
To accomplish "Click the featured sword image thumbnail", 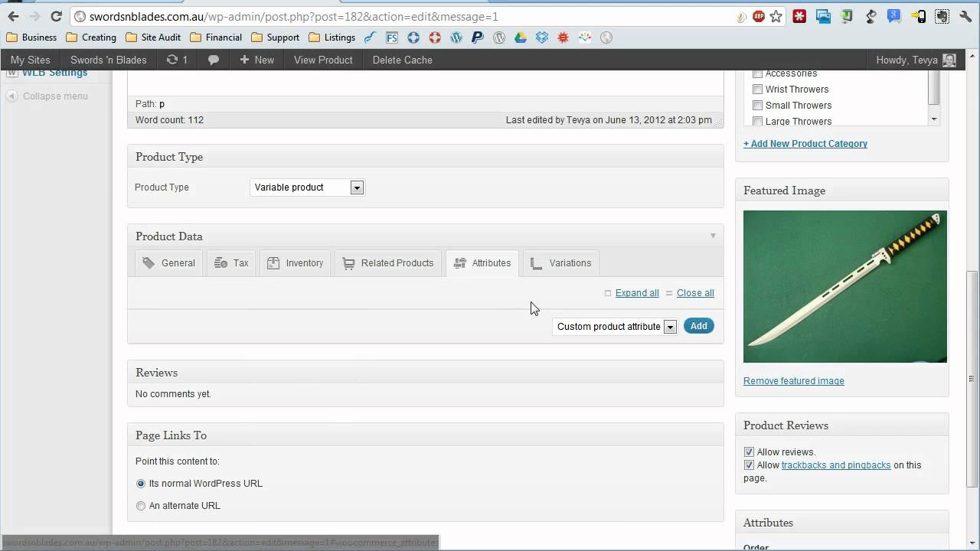I will tap(845, 287).
